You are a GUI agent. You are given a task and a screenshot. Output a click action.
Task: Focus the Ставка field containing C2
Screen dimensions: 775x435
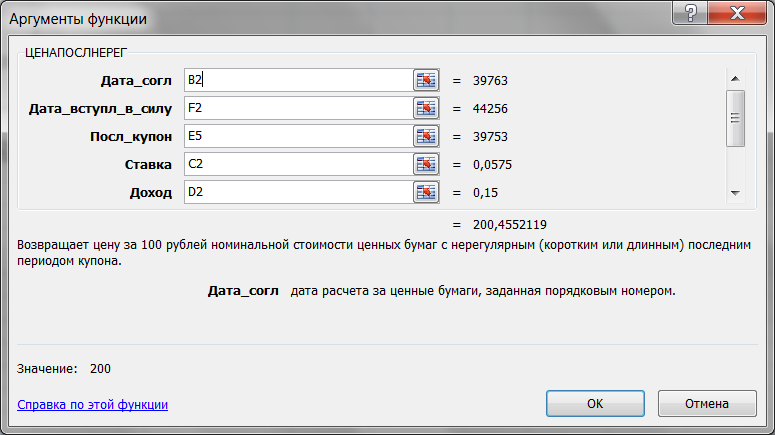pyautogui.click(x=298, y=164)
